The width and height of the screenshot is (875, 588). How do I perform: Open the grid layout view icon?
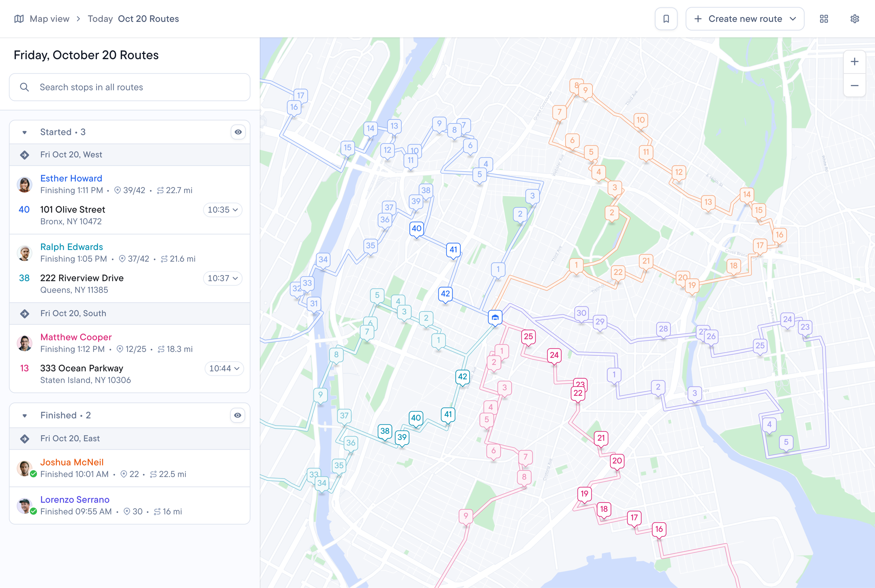point(824,19)
